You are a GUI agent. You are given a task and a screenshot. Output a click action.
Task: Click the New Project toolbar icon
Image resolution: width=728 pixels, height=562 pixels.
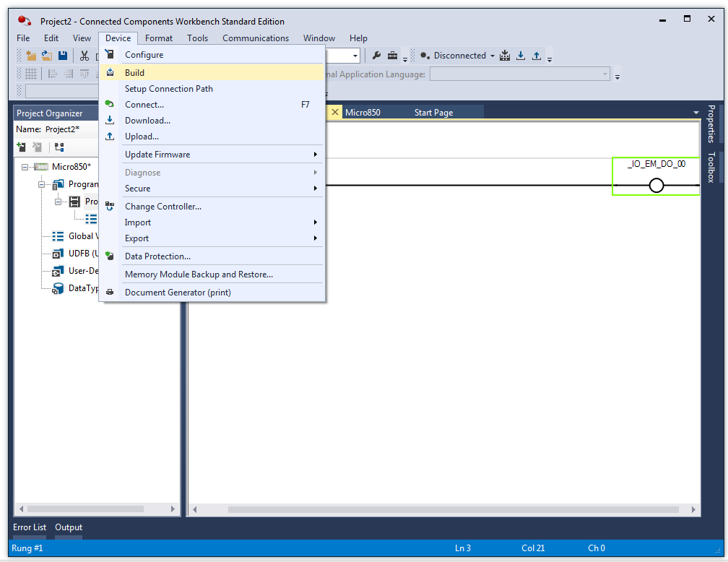pos(31,56)
